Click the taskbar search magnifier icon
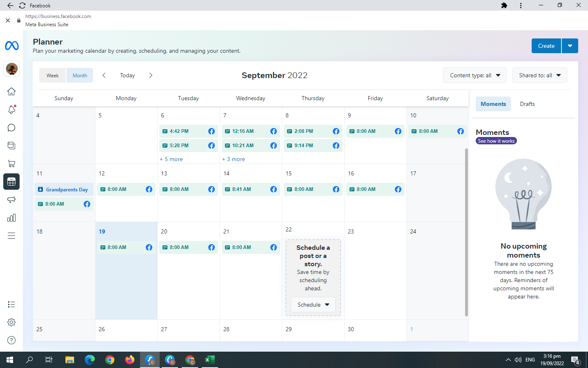The height and width of the screenshot is (368, 588). pyautogui.click(x=29, y=360)
